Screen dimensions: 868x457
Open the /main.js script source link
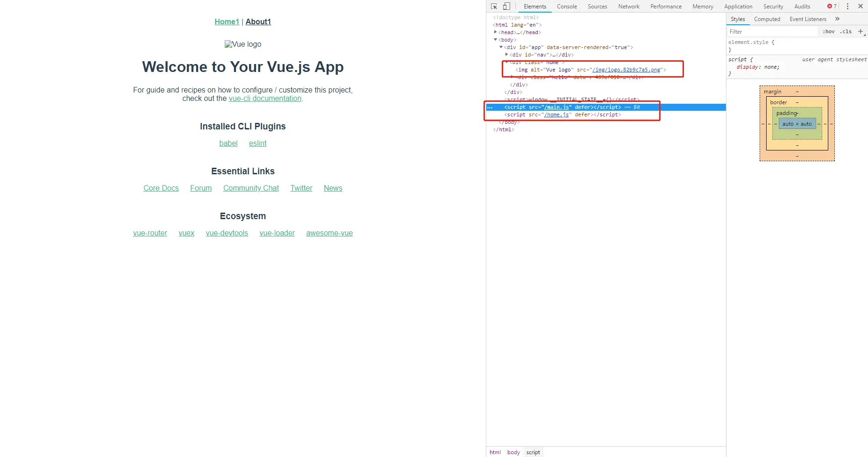point(556,107)
